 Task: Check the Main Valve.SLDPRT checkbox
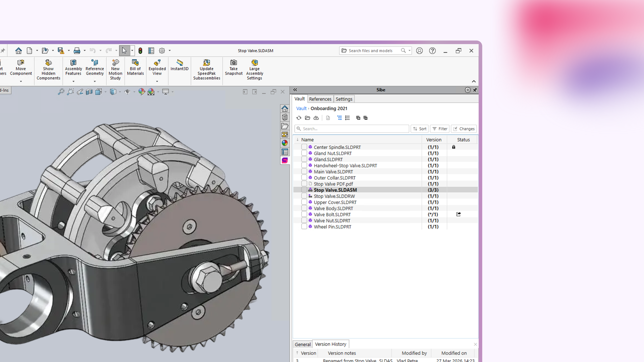(x=304, y=171)
